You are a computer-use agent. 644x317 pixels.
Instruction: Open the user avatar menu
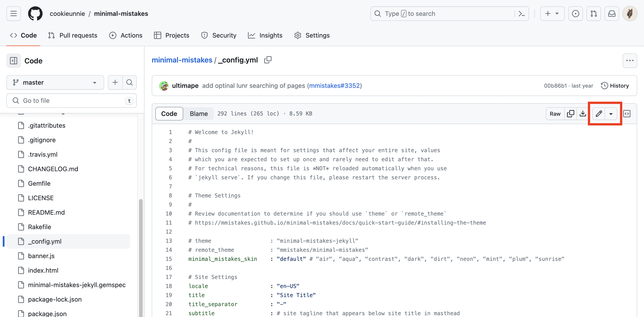point(630,14)
